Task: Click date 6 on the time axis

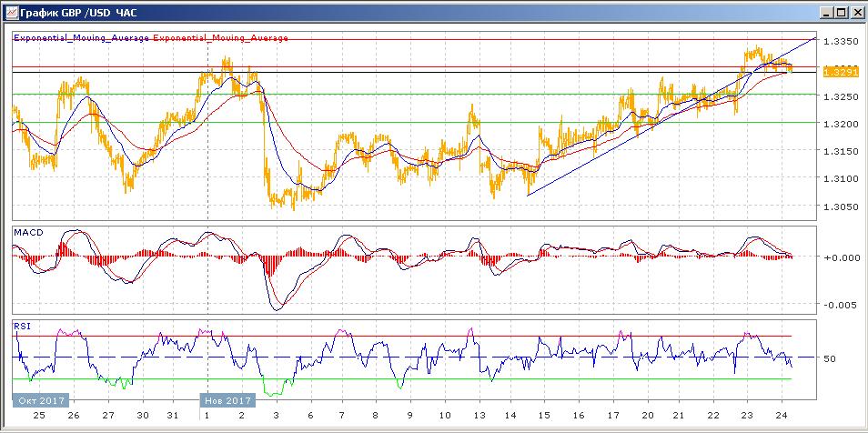Action: (x=310, y=416)
